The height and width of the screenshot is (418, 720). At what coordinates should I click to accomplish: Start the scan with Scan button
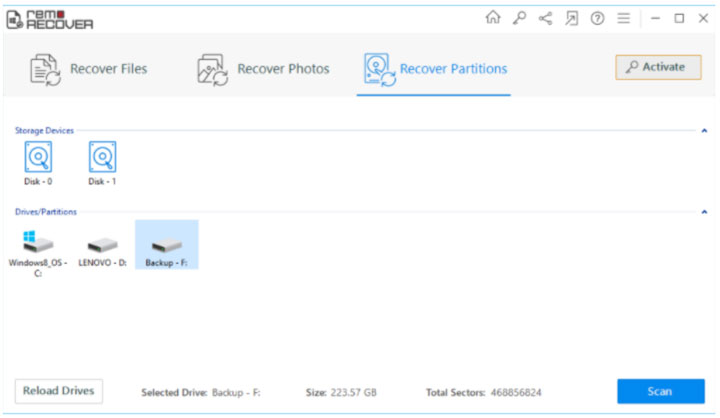pyautogui.click(x=660, y=391)
